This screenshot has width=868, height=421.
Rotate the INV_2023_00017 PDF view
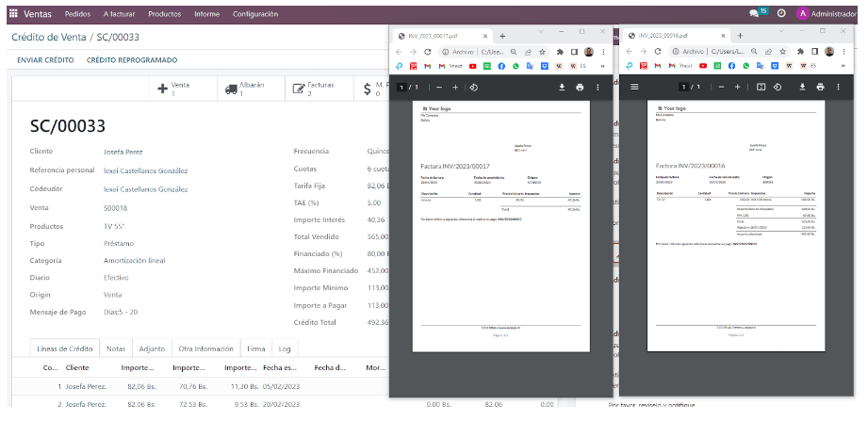tap(474, 87)
